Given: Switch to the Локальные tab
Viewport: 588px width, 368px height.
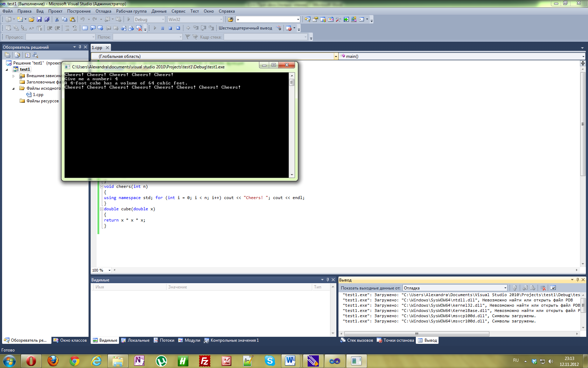Looking at the screenshot, I should pos(135,340).
